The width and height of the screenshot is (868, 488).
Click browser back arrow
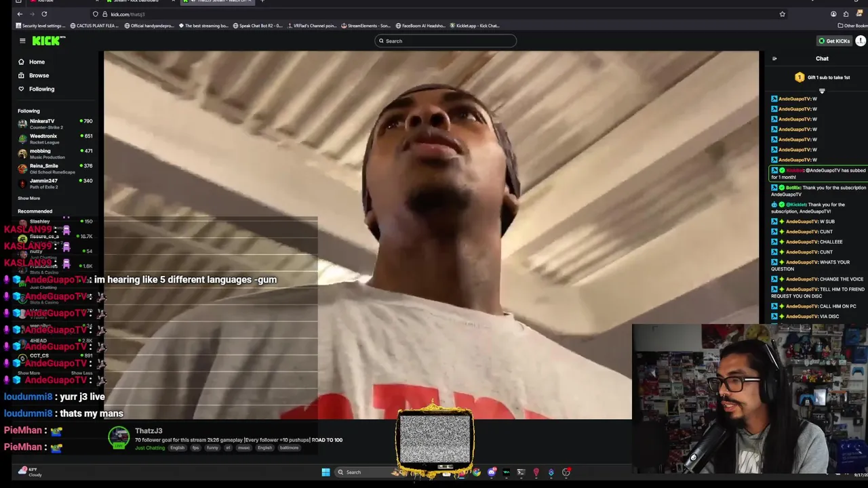[19, 14]
